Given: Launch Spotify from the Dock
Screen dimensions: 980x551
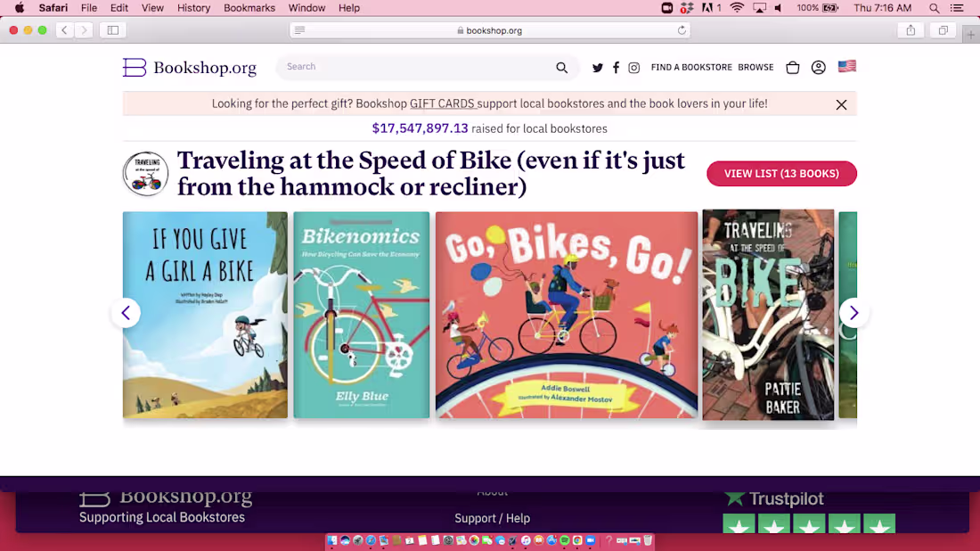Looking at the screenshot, I should coord(564,540).
